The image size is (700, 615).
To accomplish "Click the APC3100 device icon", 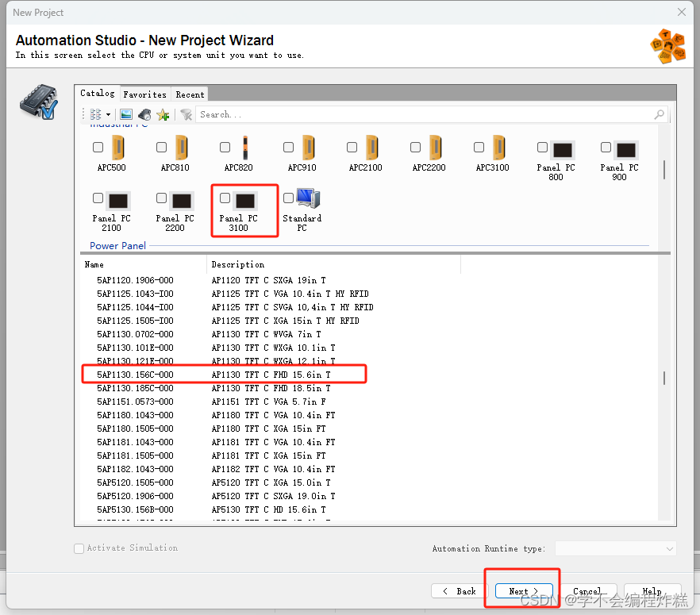I will [x=498, y=148].
